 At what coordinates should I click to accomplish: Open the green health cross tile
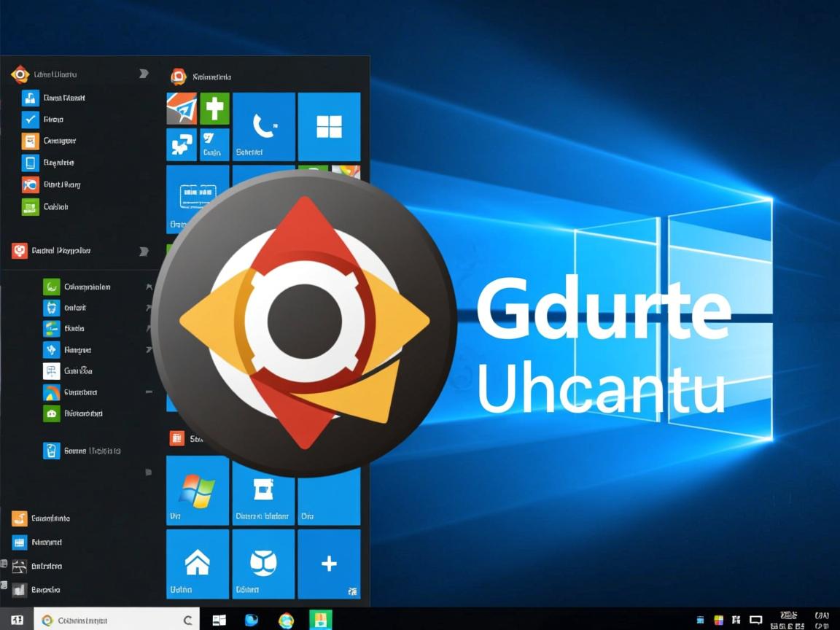coord(215,108)
